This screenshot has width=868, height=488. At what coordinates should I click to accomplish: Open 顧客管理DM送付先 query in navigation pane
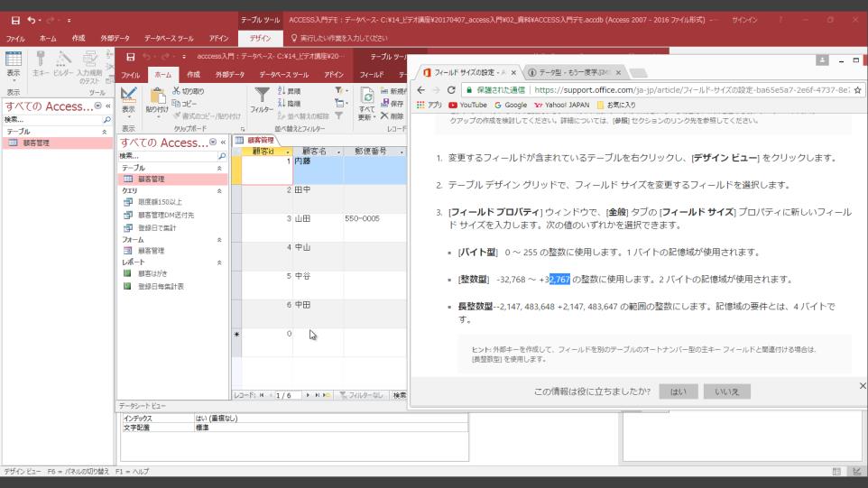tap(159, 215)
